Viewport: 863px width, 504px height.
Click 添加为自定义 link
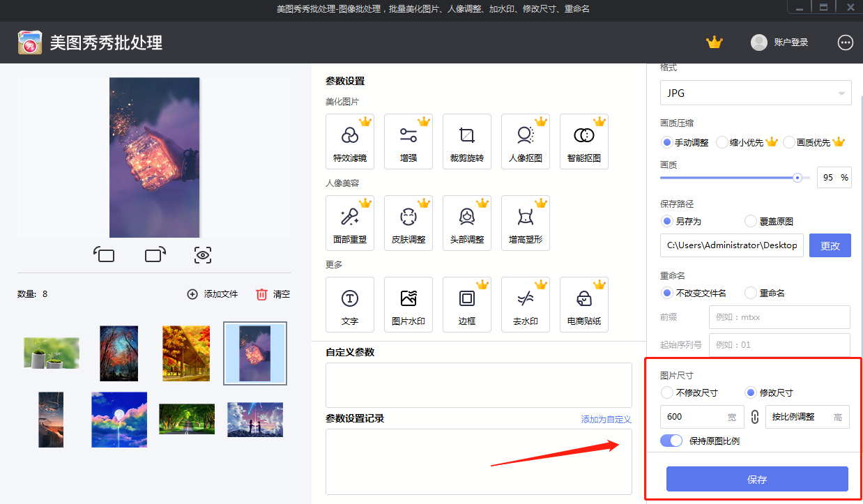(x=606, y=419)
